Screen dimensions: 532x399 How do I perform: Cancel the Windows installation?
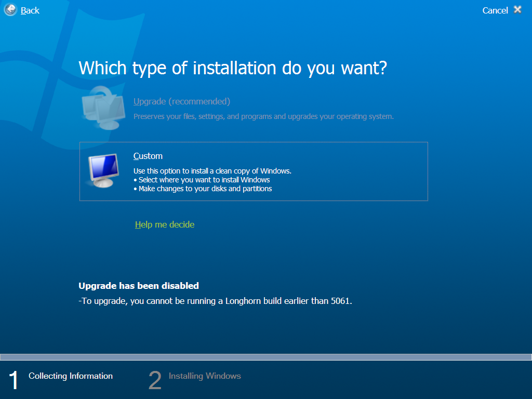(x=495, y=10)
